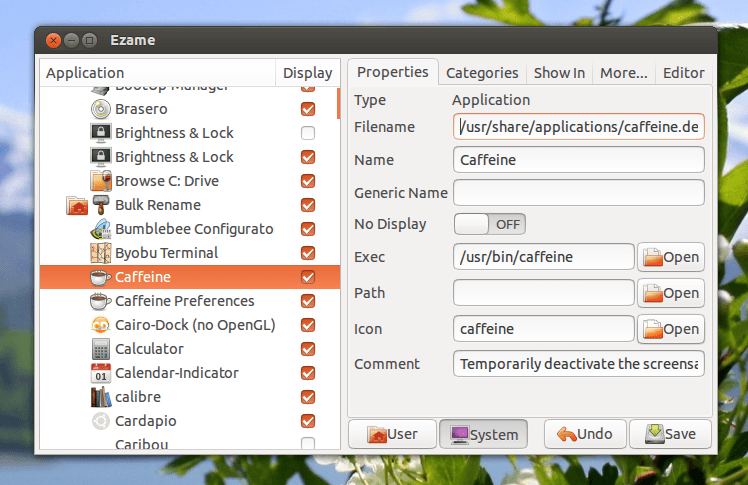Click the calibre books icon

(100, 397)
